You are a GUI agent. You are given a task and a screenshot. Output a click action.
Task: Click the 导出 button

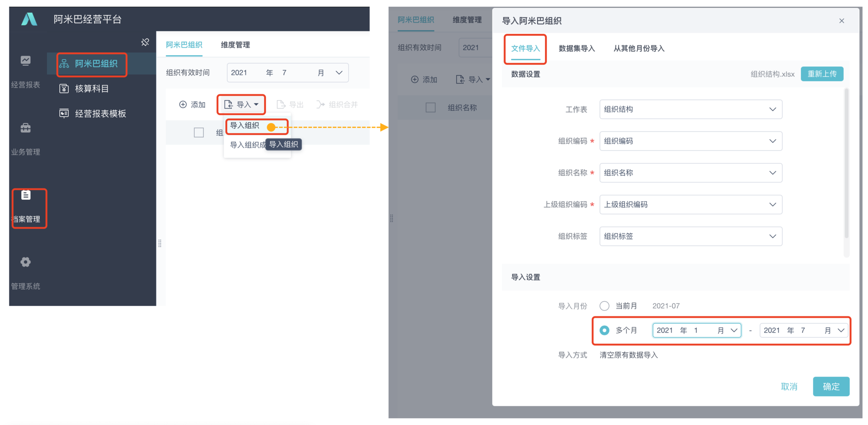point(290,104)
